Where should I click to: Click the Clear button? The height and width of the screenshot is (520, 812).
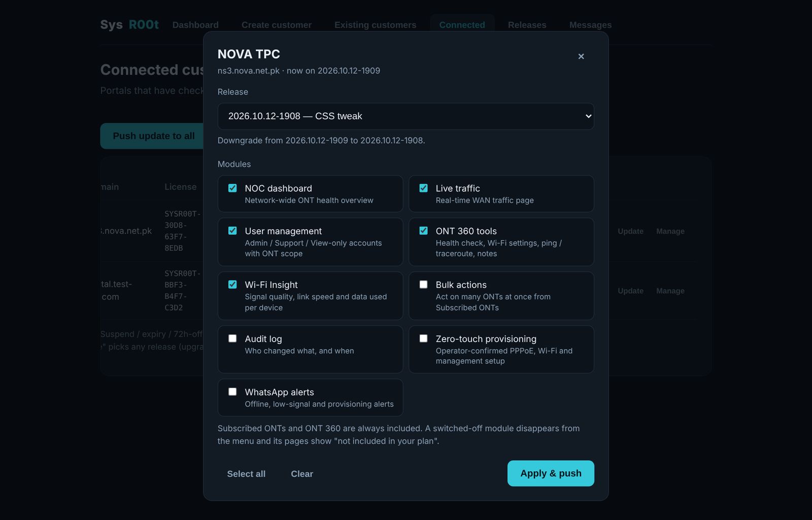pyautogui.click(x=302, y=474)
